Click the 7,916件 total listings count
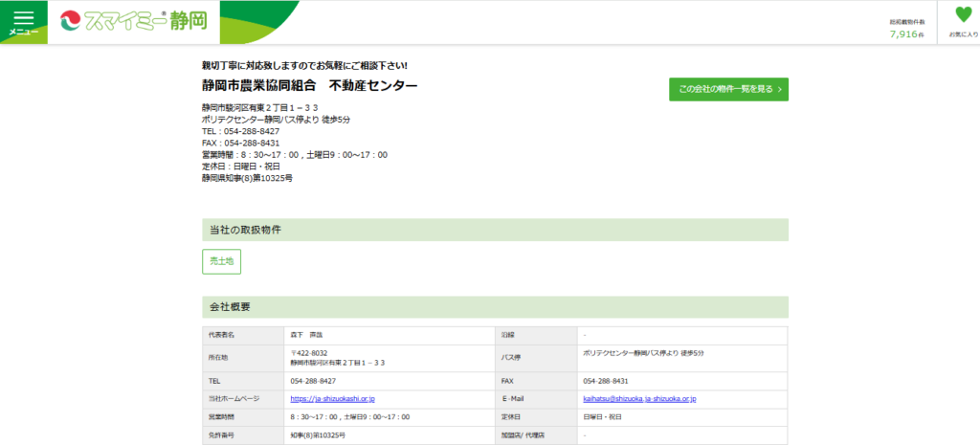This screenshot has height=445, width=980. tap(907, 33)
